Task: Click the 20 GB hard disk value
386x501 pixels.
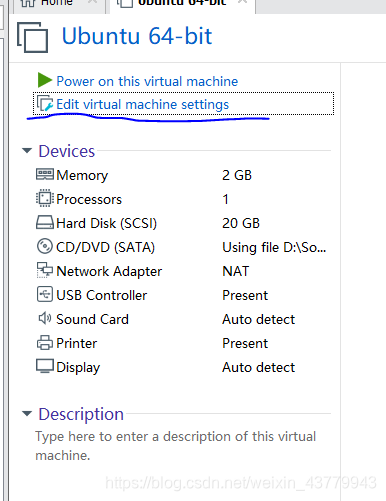Action: (x=241, y=223)
